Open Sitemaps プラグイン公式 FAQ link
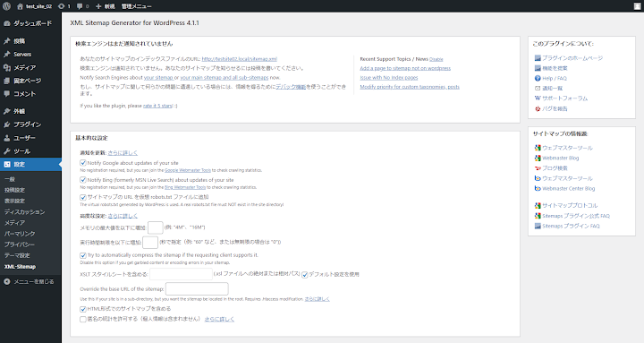 tap(576, 216)
